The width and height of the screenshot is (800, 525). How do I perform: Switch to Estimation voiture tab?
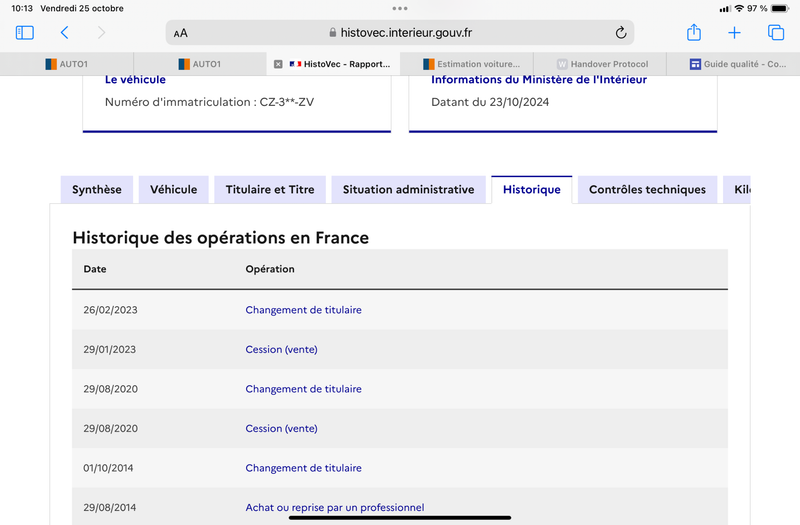467,64
